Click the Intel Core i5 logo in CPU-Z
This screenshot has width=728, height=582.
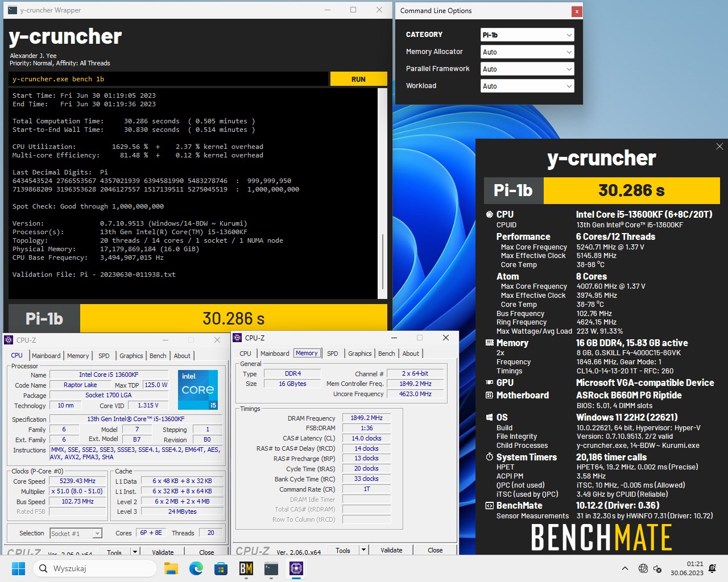point(198,390)
